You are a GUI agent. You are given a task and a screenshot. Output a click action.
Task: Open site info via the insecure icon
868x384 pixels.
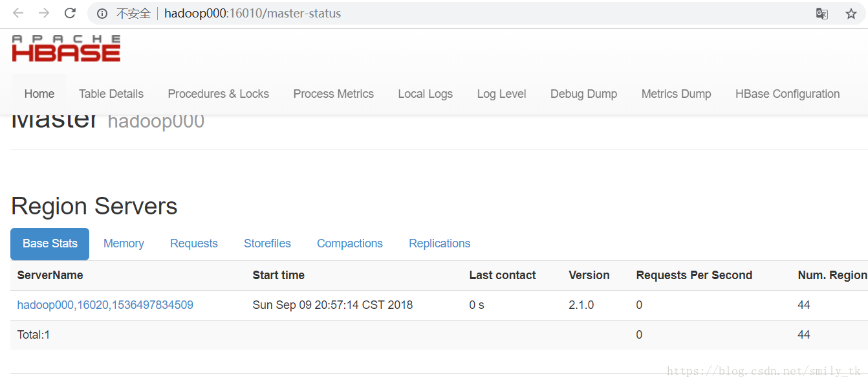pos(102,14)
